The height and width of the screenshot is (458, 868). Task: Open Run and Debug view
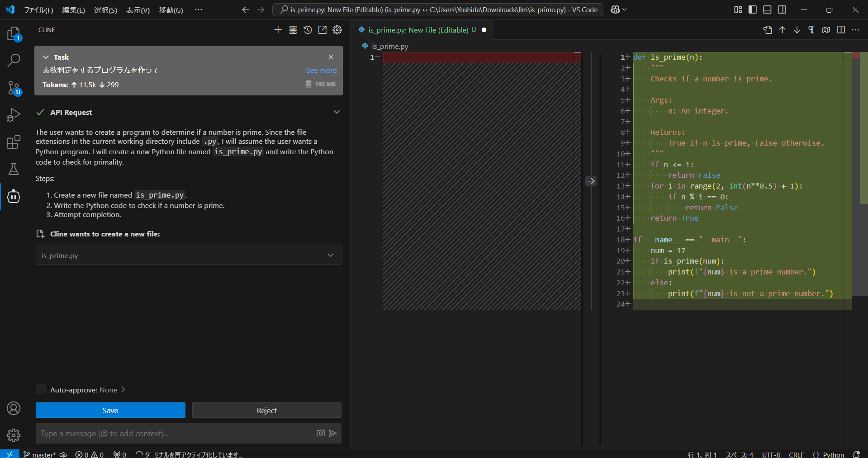[14, 115]
